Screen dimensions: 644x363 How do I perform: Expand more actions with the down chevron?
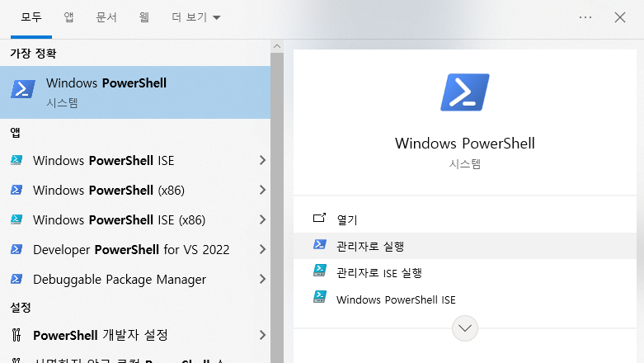(465, 328)
